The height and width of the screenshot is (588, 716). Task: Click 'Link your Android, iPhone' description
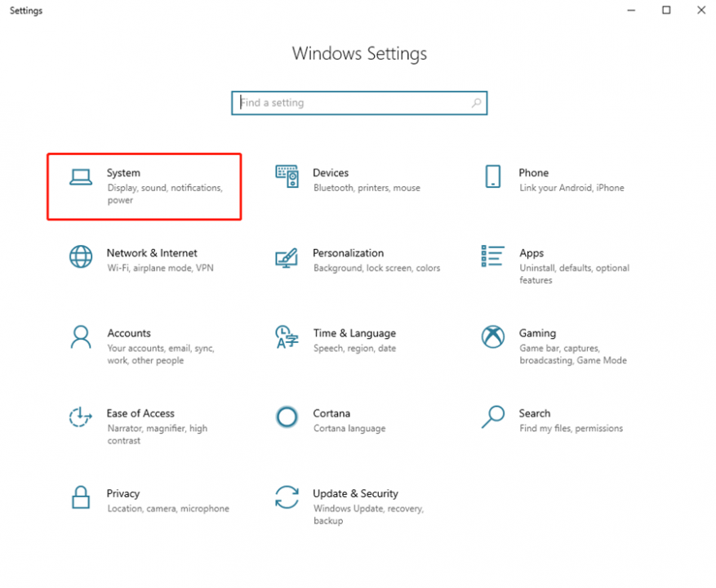(x=571, y=188)
